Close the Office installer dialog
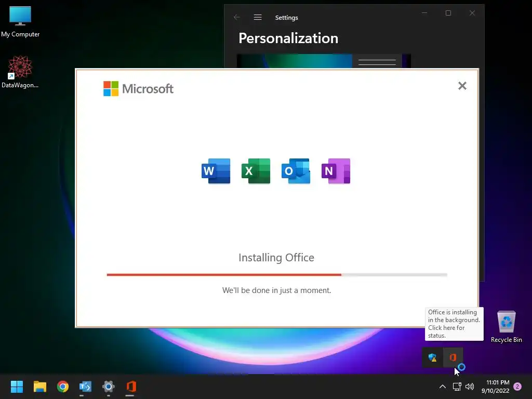Viewport: 532px width, 399px height. click(462, 86)
